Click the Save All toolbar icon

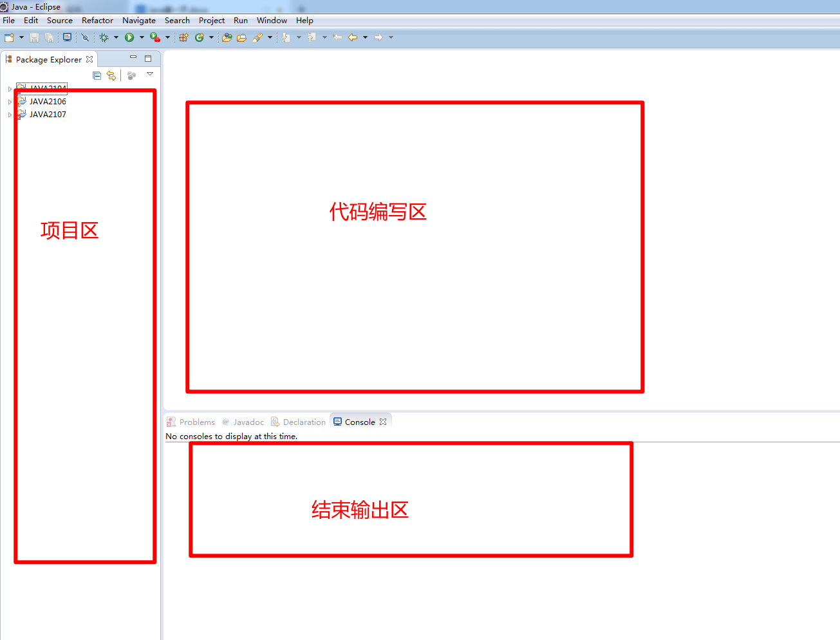(x=49, y=37)
